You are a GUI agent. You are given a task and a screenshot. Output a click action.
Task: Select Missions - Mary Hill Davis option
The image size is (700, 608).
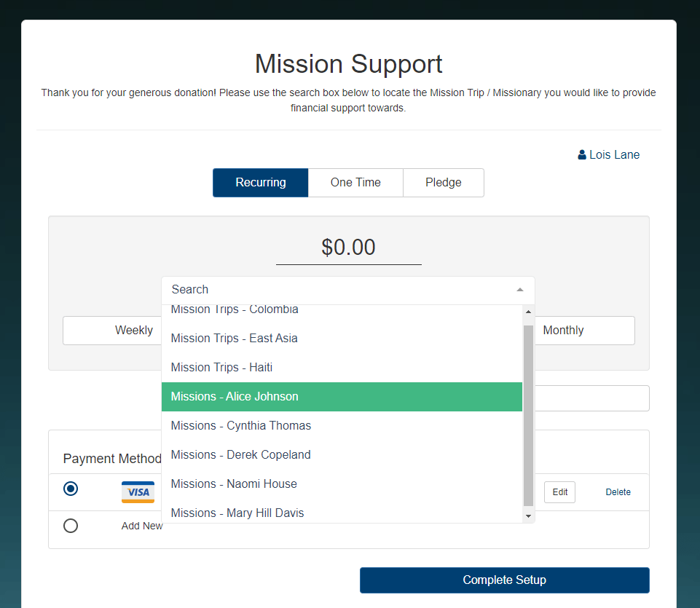coord(342,513)
